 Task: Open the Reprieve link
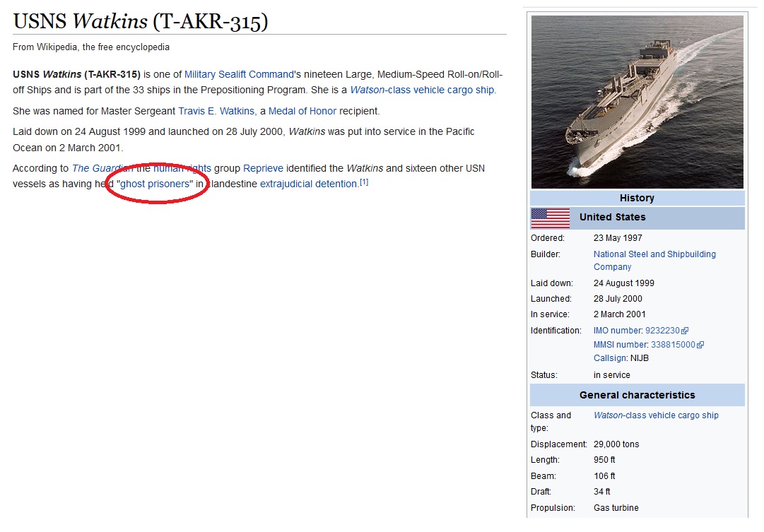click(x=263, y=169)
